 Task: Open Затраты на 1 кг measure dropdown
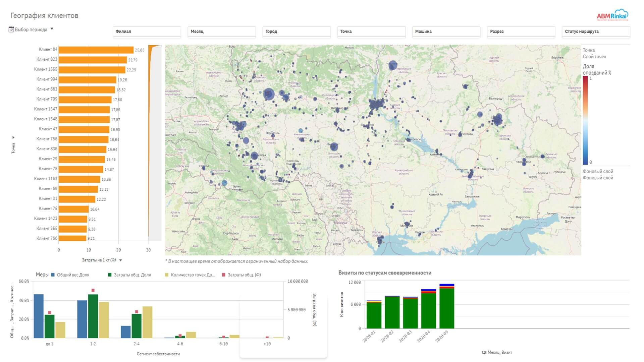pos(120,260)
